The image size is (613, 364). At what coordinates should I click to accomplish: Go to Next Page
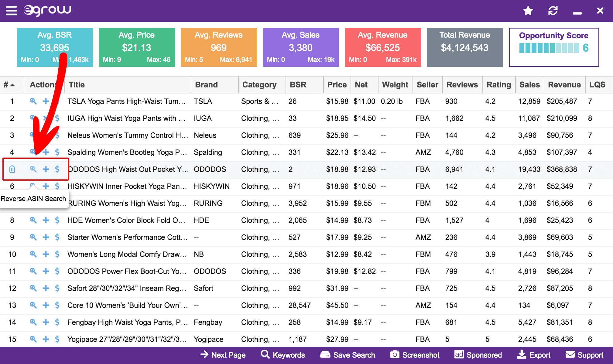pyautogui.click(x=223, y=355)
